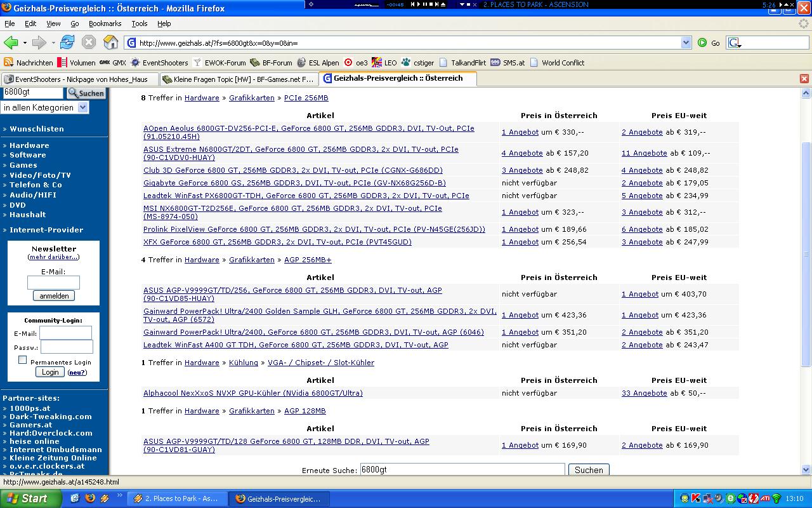Open the oe3 bookmark
Screen dimensions: 812x508
point(356,63)
